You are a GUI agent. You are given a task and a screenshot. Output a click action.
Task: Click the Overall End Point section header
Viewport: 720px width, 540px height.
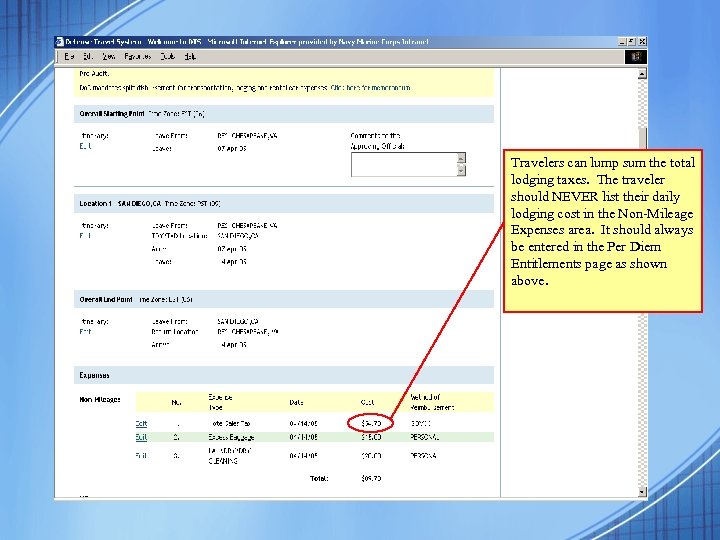284,299
